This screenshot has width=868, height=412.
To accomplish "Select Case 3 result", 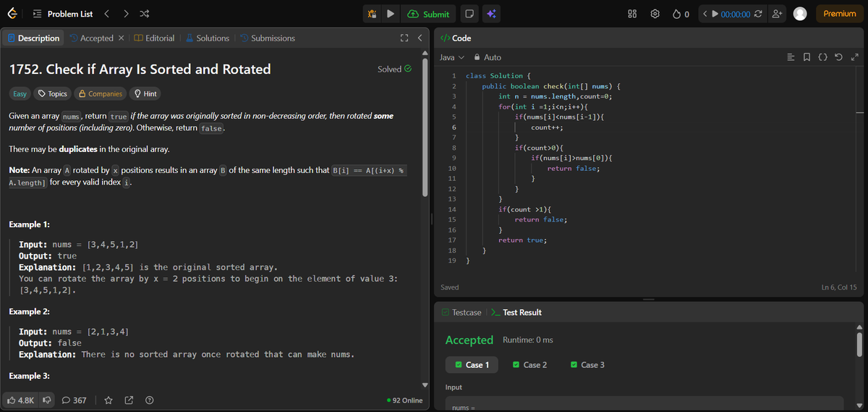I will point(588,364).
